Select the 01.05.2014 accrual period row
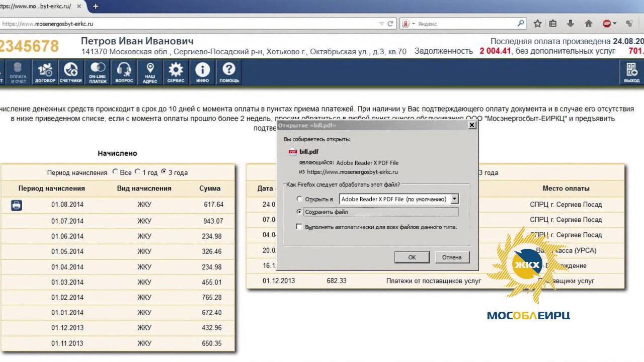This screenshot has height=362, width=644. pos(117,251)
